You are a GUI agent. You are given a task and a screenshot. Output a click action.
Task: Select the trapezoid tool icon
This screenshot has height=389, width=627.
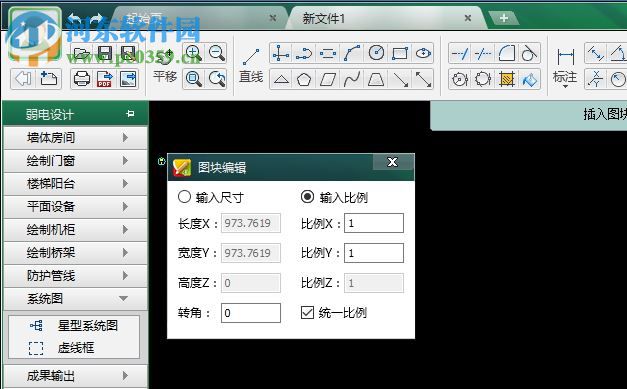[x=376, y=79]
